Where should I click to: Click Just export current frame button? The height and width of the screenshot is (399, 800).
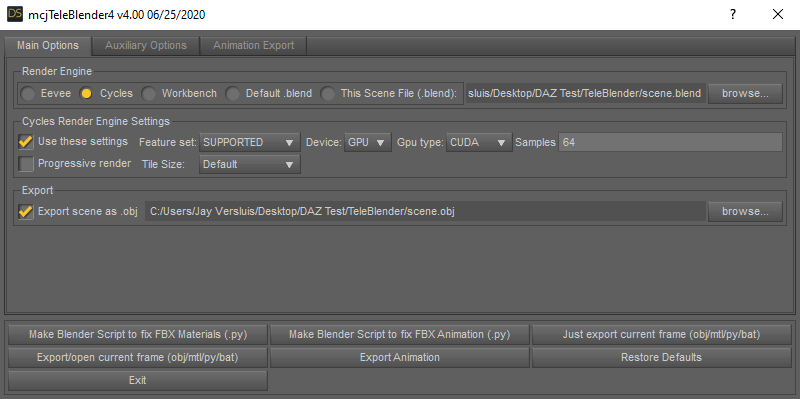coord(661,335)
